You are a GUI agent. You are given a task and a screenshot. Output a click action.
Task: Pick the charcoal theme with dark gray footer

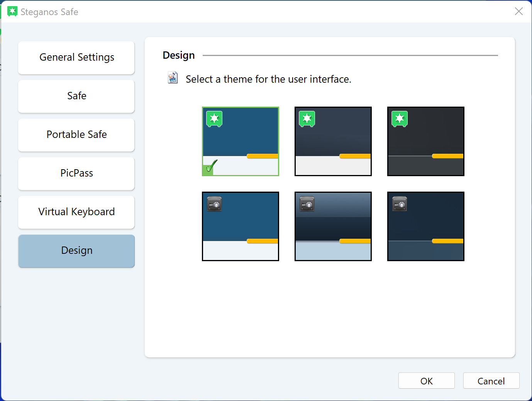coord(426,141)
